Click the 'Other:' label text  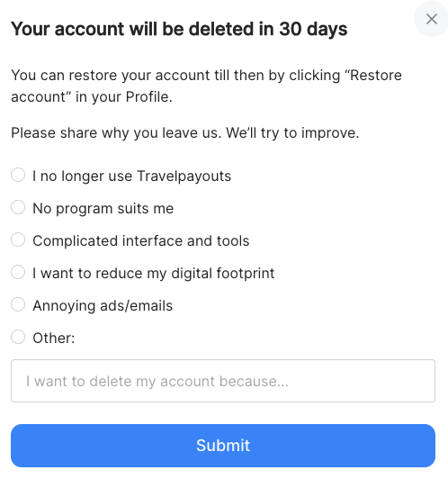[x=54, y=339]
